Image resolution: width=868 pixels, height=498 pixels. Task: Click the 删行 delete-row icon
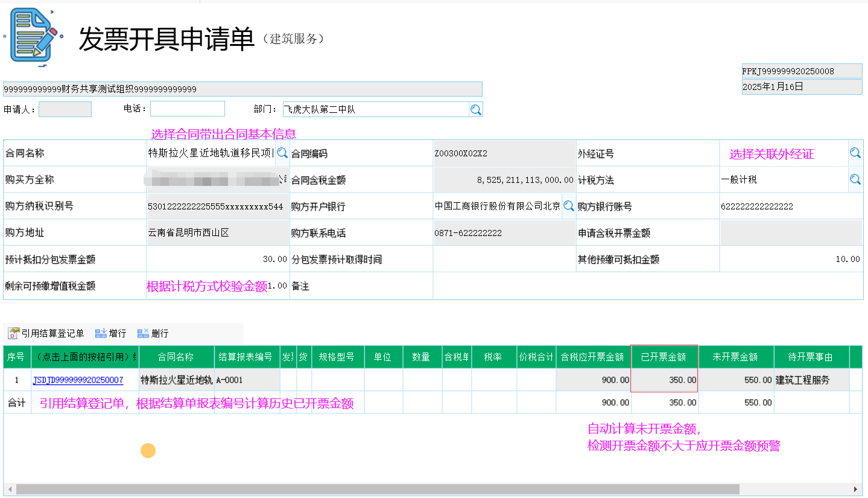coord(141,332)
